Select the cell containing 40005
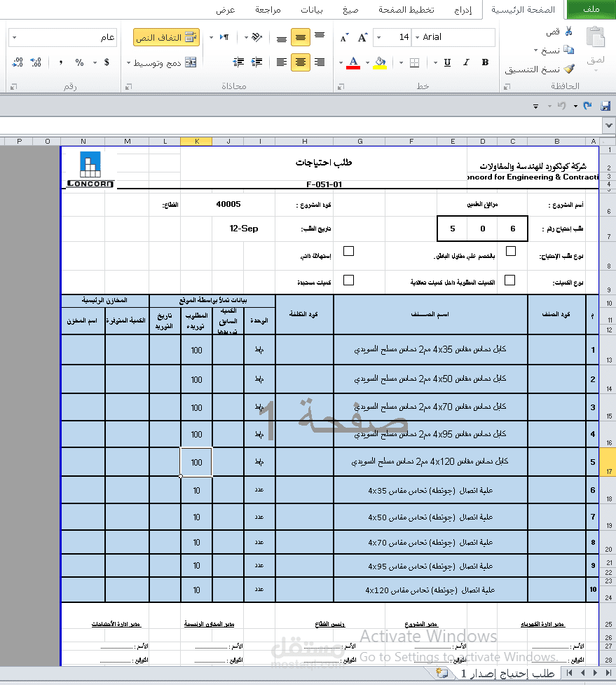 pyautogui.click(x=228, y=204)
